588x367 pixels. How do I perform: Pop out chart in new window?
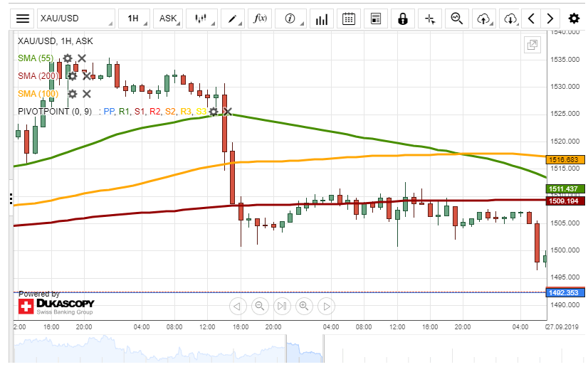tap(532, 45)
